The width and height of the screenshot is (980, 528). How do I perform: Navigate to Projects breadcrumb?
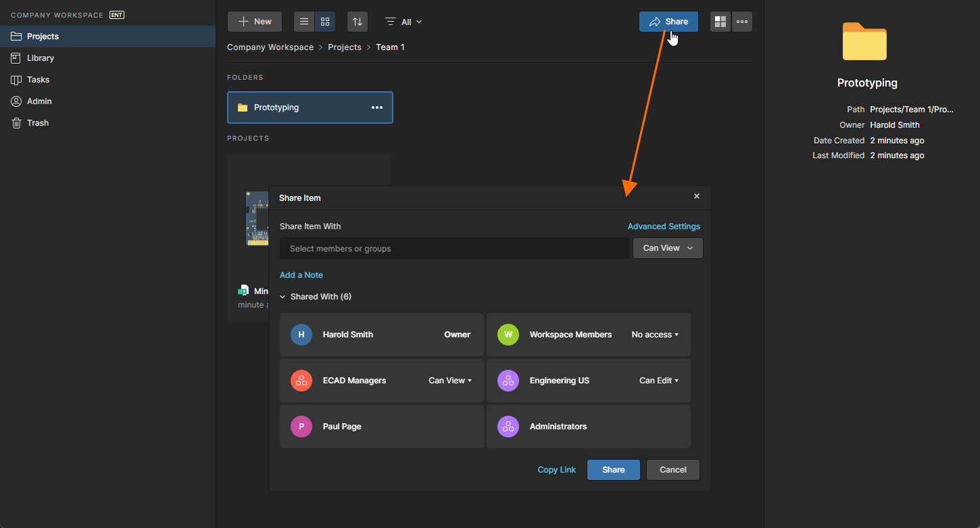pos(345,47)
